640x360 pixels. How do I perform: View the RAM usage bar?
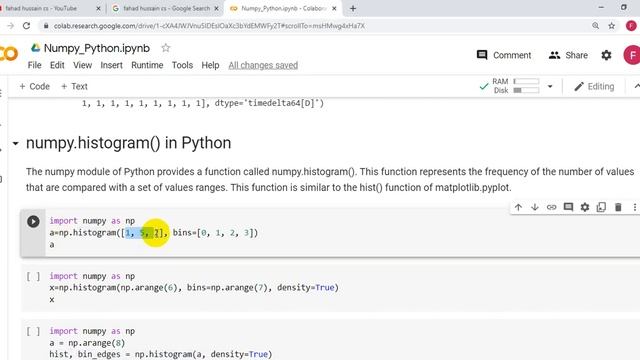[526, 81]
